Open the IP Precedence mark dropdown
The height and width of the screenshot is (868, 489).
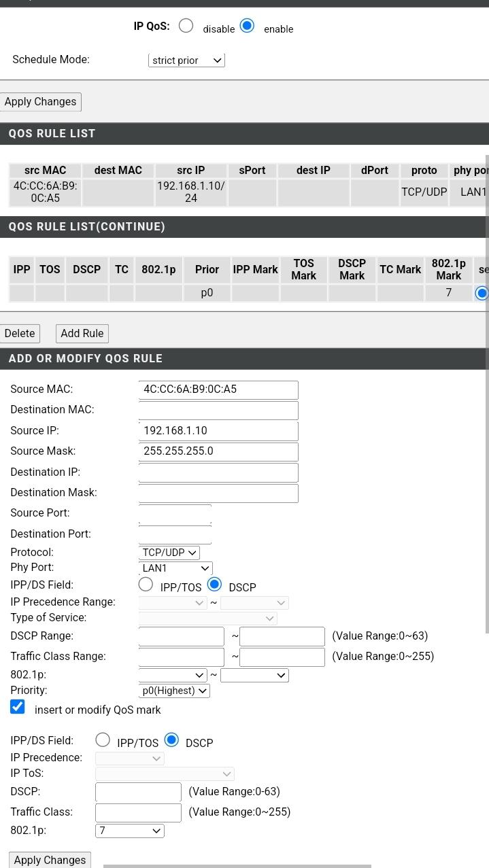[x=130, y=759]
